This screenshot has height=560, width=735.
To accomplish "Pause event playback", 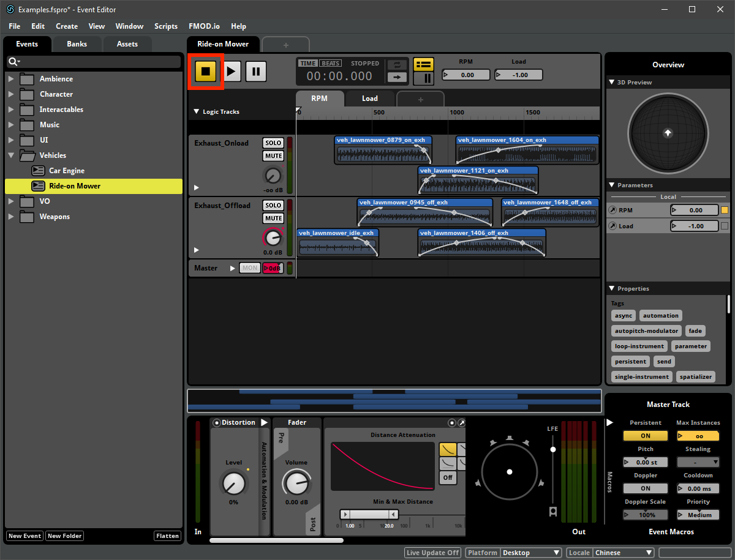I will [x=255, y=71].
